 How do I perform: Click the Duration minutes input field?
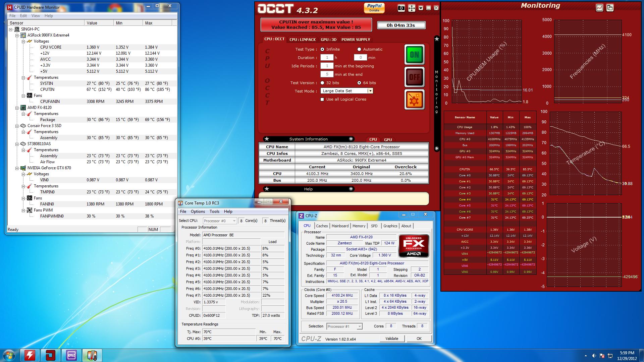[361, 58]
